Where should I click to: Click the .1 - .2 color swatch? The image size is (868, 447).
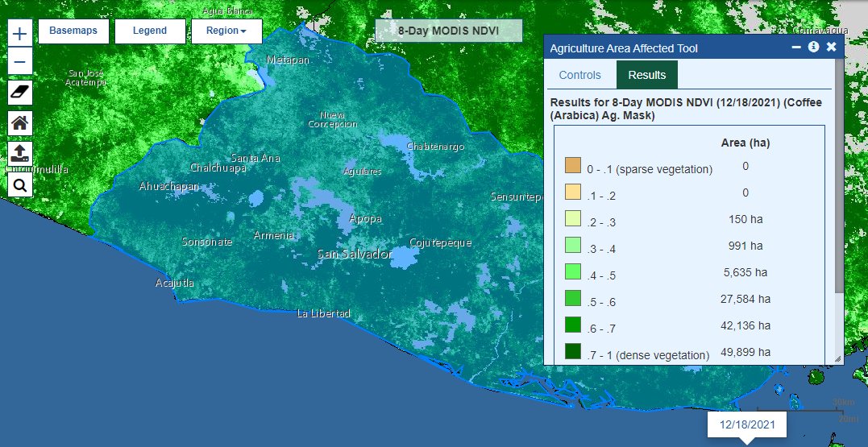click(x=573, y=192)
